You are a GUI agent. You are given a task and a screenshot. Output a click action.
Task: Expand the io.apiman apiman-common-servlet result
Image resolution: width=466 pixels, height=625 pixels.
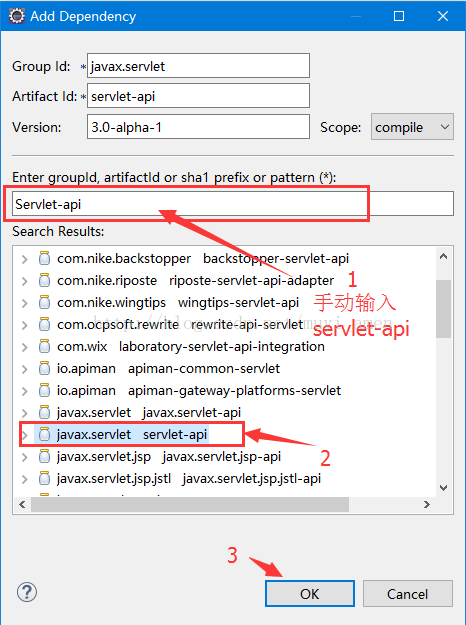coord(25,369)
